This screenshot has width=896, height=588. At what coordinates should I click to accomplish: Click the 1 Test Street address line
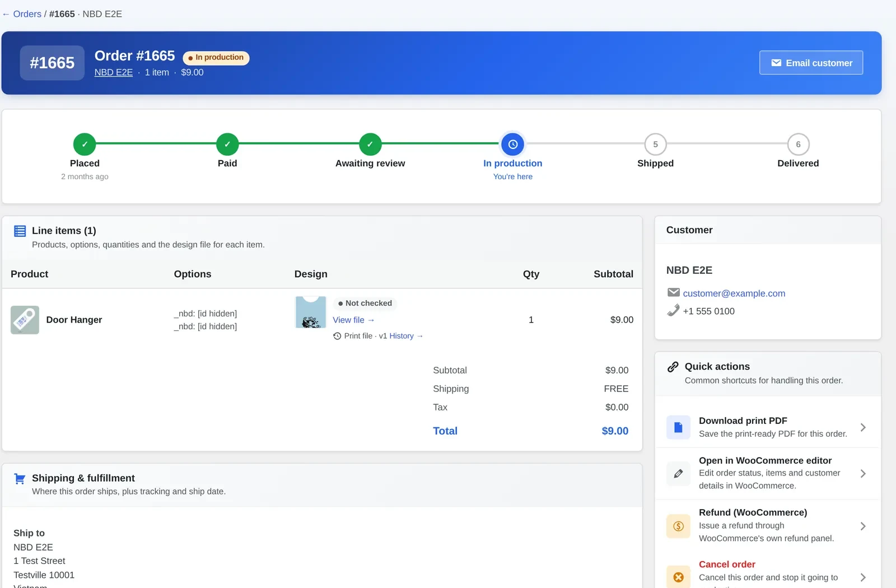coord(39,561)
